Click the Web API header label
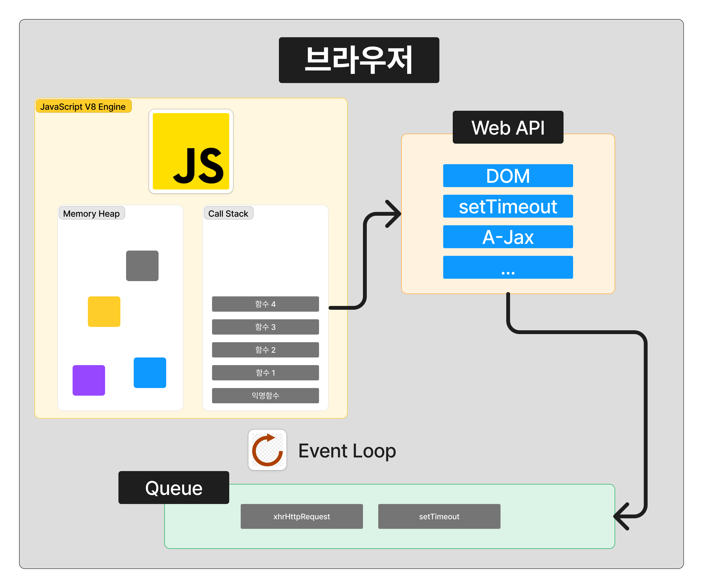The width and height of the screenshot is (703, 588). pos(508,127)
